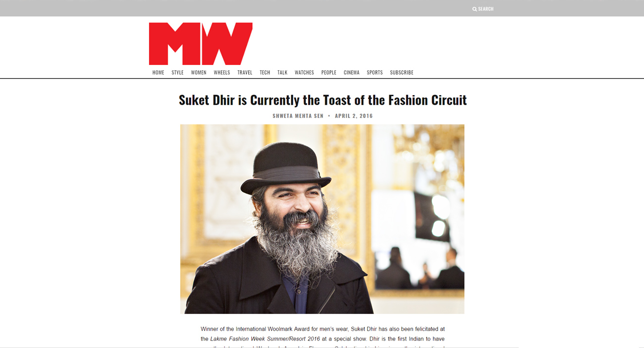Screen dimensions: 644x348
Task: Click the red MW logo
Action: 201,44
